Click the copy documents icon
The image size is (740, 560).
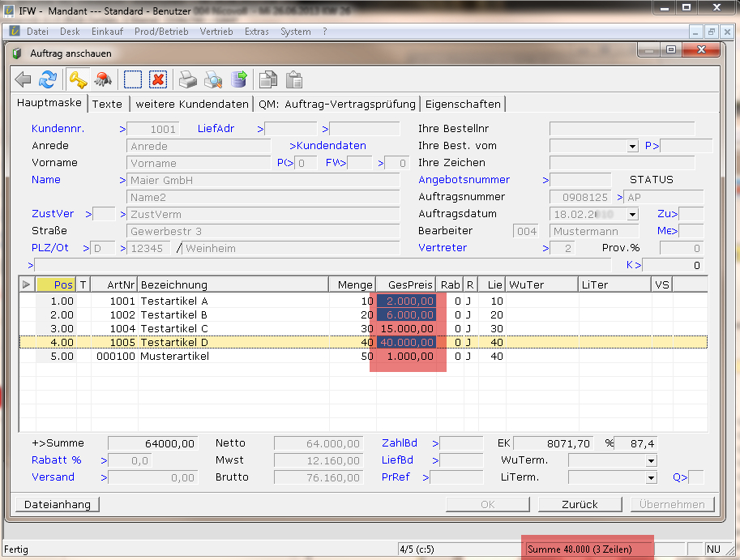click(268, 79)
